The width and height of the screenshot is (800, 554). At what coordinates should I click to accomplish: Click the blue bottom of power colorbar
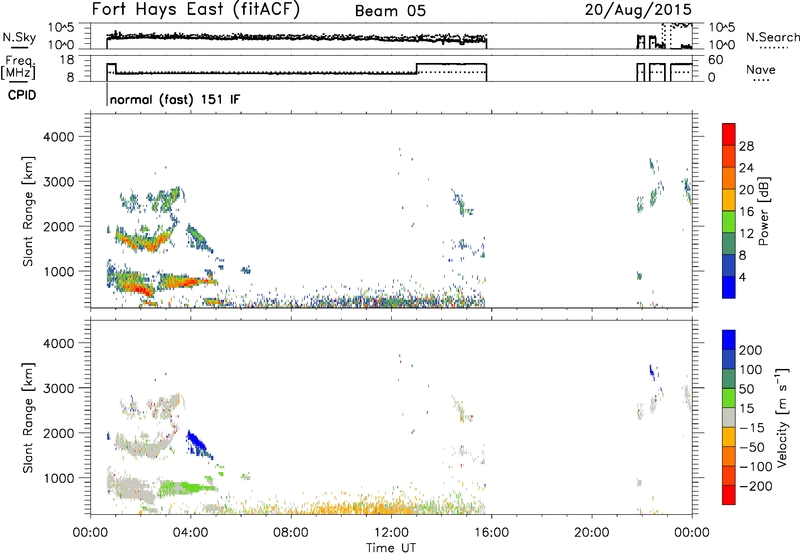(729, 287)
